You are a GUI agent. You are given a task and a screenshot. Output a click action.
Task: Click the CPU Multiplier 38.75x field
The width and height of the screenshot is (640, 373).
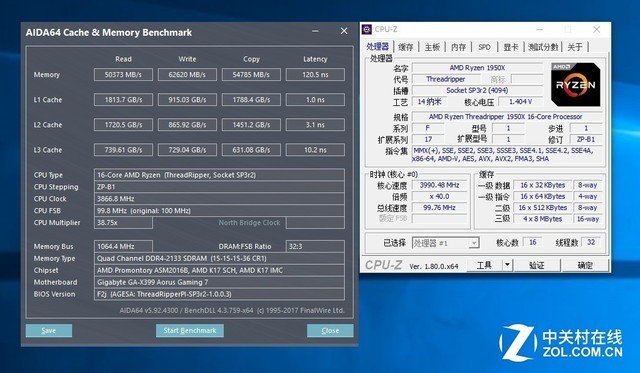123,222
